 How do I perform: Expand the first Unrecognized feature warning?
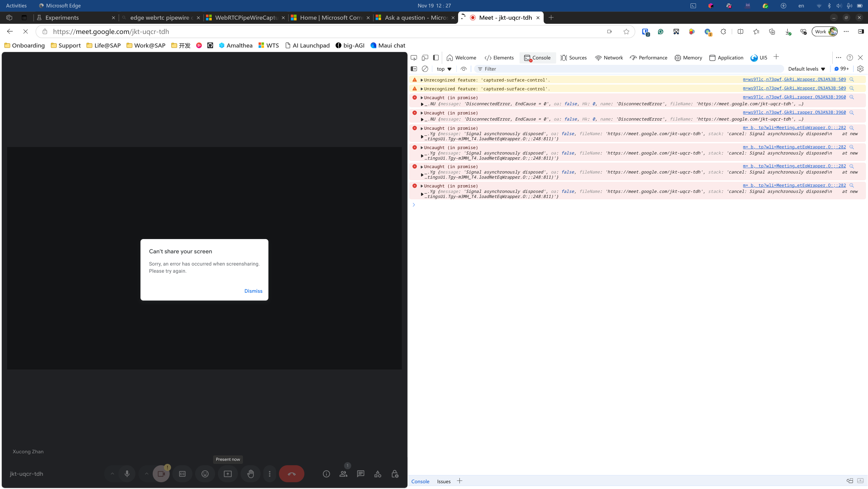pos(422,80)
